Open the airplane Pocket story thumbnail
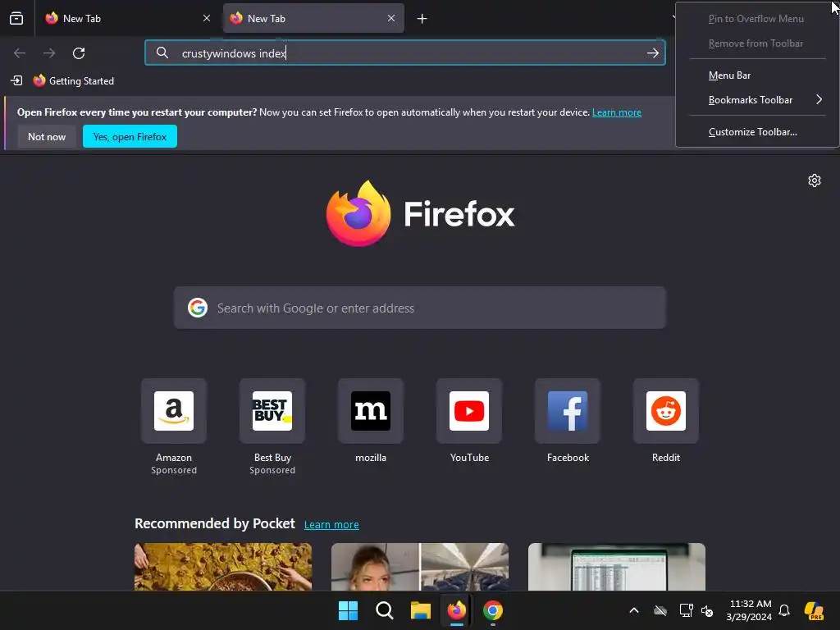 click(420, 567)
